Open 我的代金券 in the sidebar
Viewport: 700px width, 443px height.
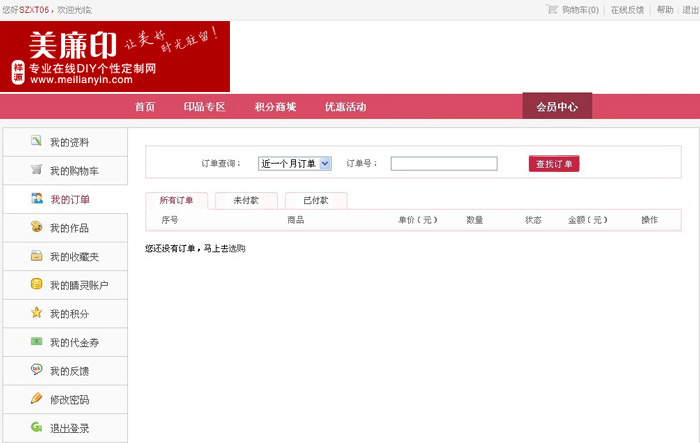pos(65,342)
